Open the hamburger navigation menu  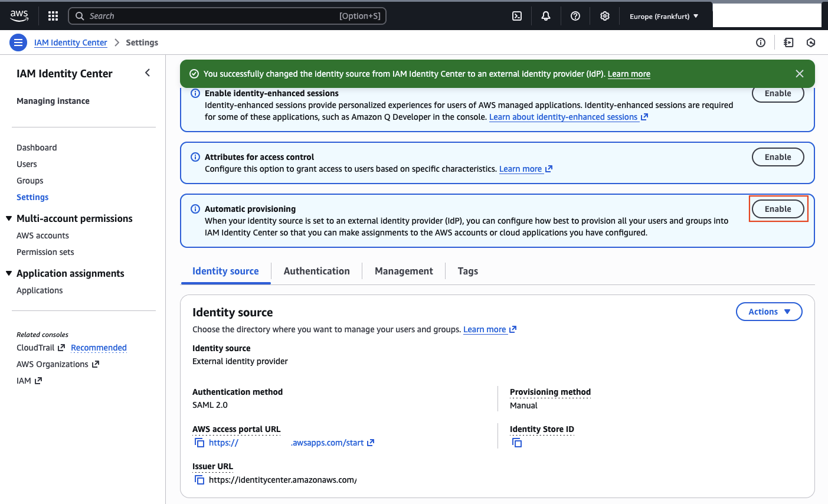pos(18,42)
